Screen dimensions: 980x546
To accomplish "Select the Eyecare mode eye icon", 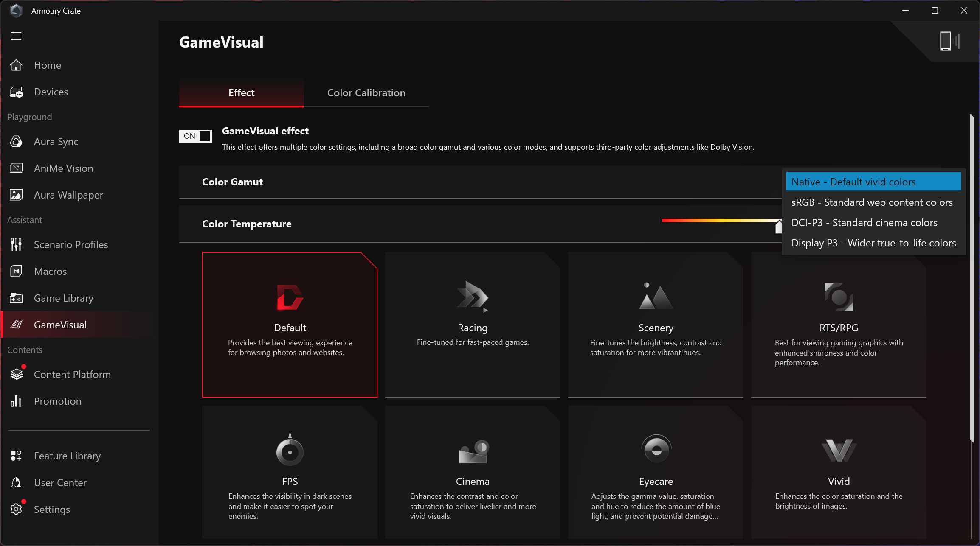I will (x=656, y=449).
